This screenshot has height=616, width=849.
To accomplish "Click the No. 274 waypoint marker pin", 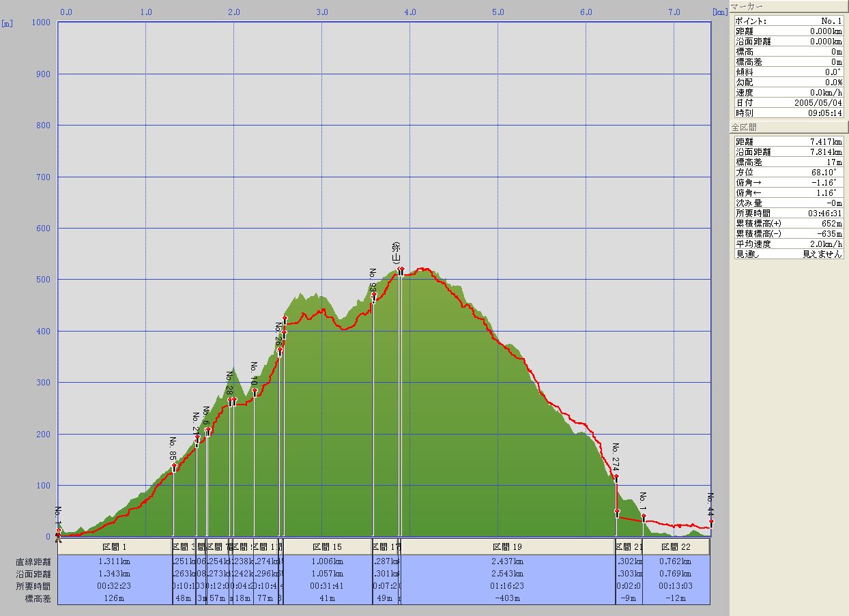I will tap(616, 478).
